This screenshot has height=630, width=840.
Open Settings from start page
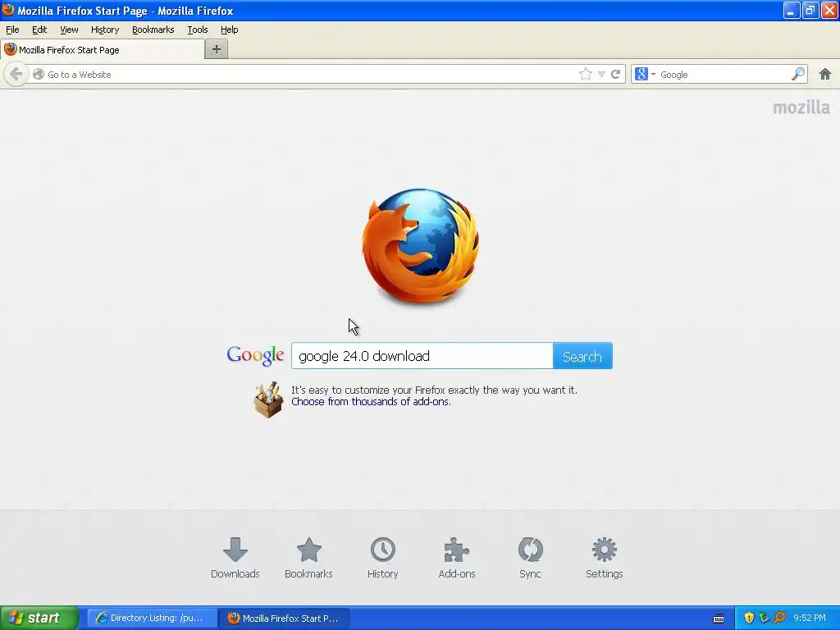[604, 558]
